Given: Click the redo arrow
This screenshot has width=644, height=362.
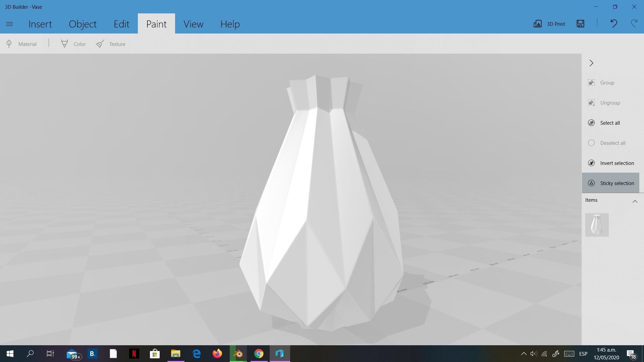Looking at the screenshot, I should [x=634, y=24].
